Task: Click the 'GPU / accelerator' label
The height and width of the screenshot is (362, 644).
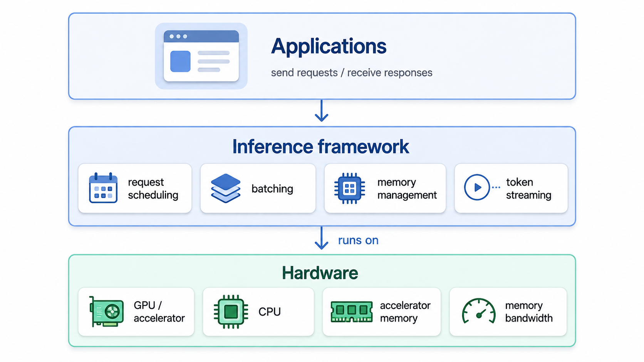Action: coord(159,312)
